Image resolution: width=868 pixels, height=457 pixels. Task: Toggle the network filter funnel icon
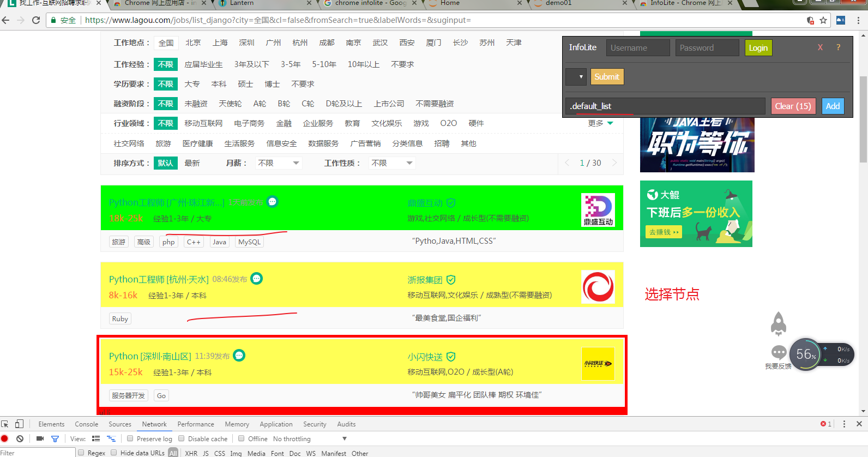[x=55, y=438]
